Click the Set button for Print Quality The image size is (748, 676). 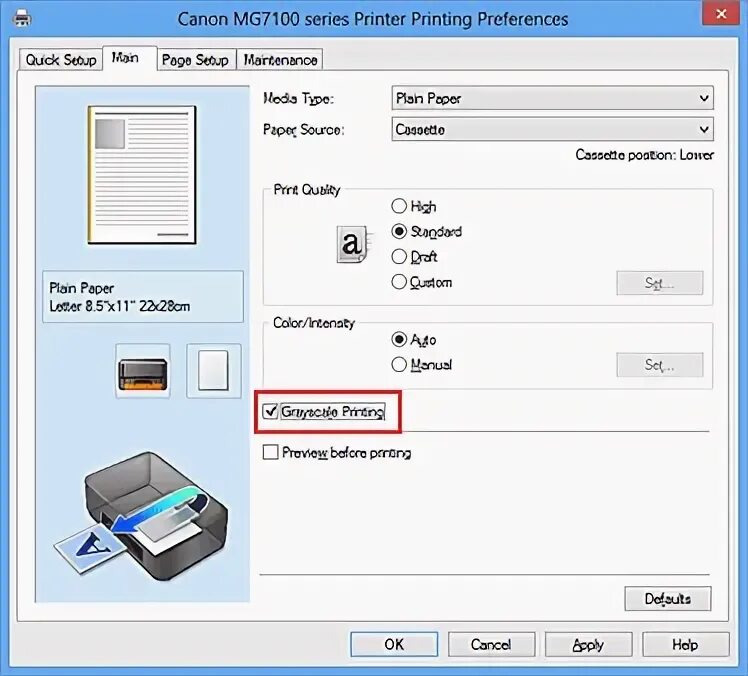[659, 283]
